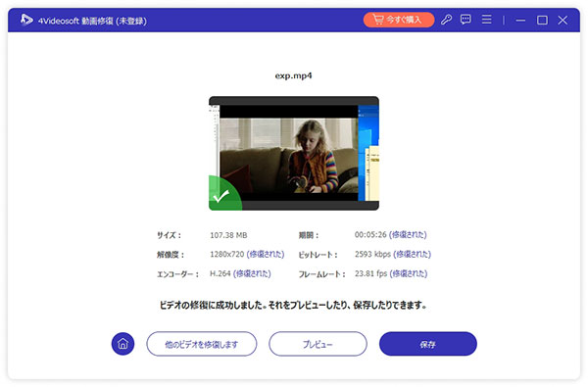
Task: Select the exp.mp4 file name text
Action: [x=293, y=75]
